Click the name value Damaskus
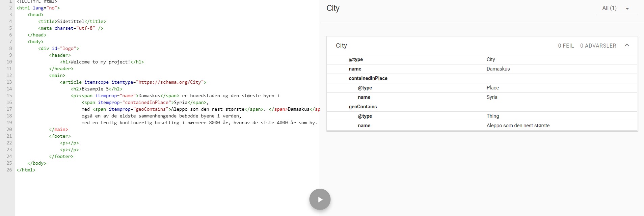The width and height of the screenshot is (644, 216). point(498,69)
